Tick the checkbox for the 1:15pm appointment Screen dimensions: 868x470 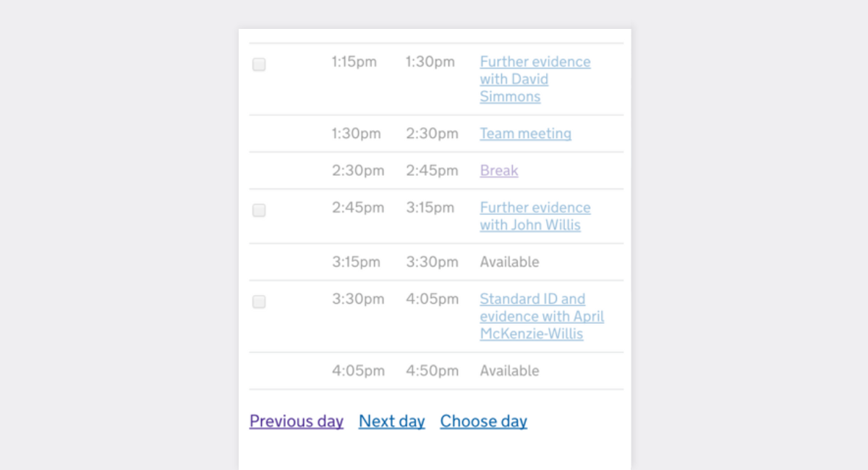259,65
